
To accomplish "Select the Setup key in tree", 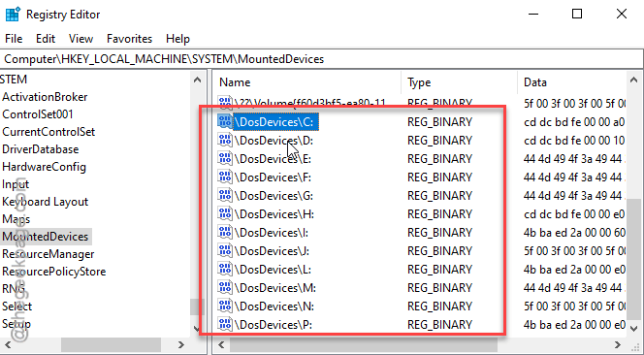I will 16,324.
